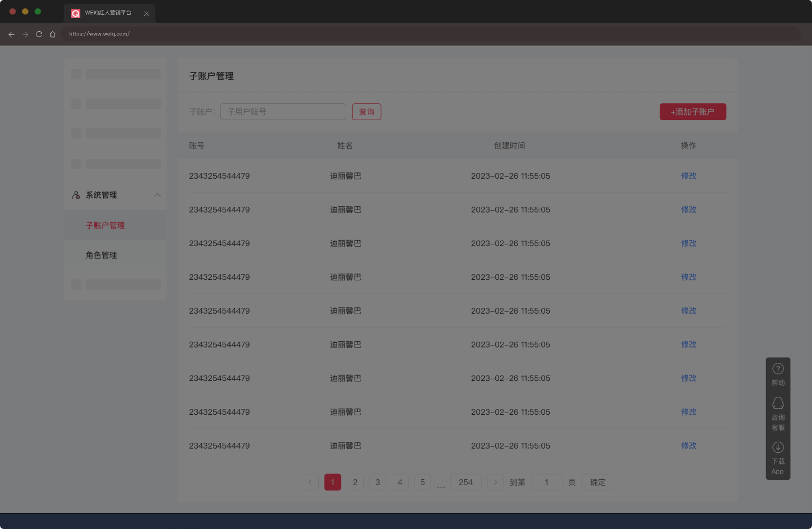The image size is (812, 529).
Task: Open the 角色管理 menu item
Action: point(101,255)
